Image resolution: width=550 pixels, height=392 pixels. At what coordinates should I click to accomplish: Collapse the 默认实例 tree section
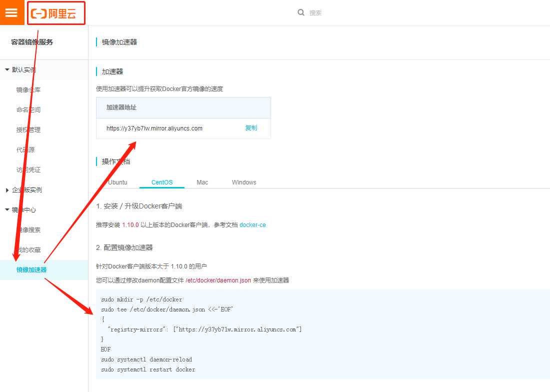click(x=7, y=70)
